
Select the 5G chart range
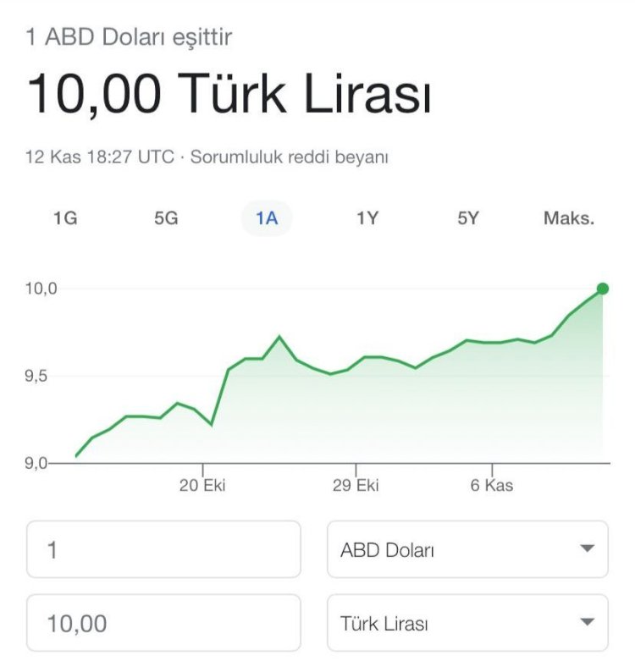click(x=166, y=218)
